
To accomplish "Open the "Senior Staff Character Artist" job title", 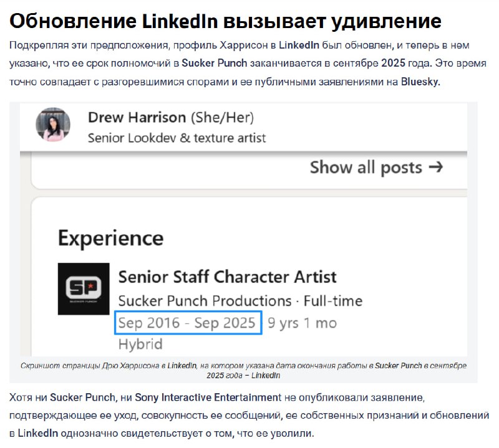I will click(227, 276).
